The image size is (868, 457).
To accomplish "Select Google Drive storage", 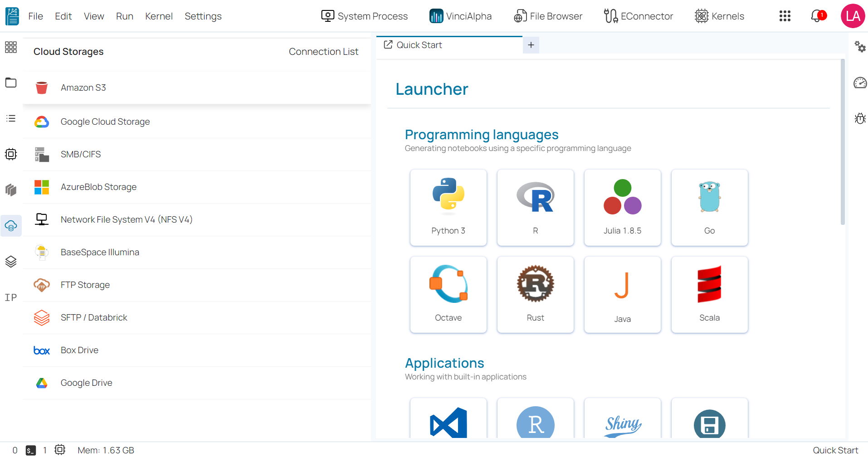I will coord(197,383).
